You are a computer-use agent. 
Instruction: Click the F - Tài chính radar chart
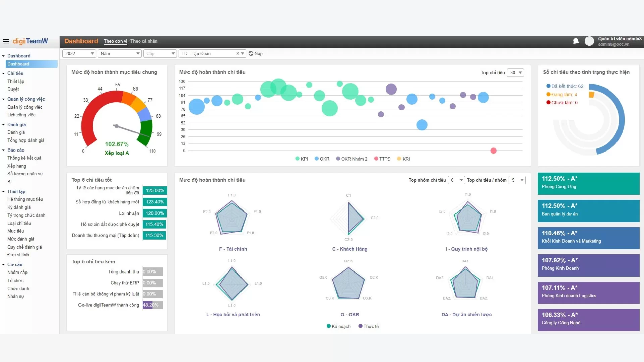point(231,218)
